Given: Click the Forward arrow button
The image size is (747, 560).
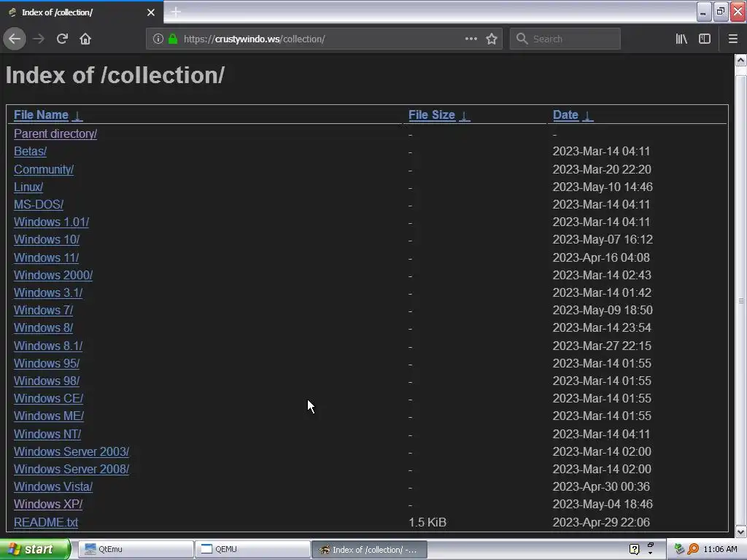Looking at the screenshot, I should [x=39, y=39].
